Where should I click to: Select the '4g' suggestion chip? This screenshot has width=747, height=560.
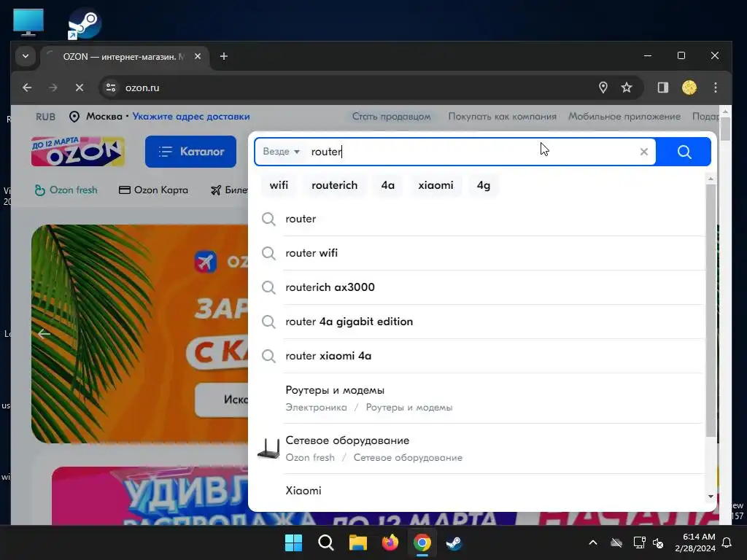click(x=484, y=185)
